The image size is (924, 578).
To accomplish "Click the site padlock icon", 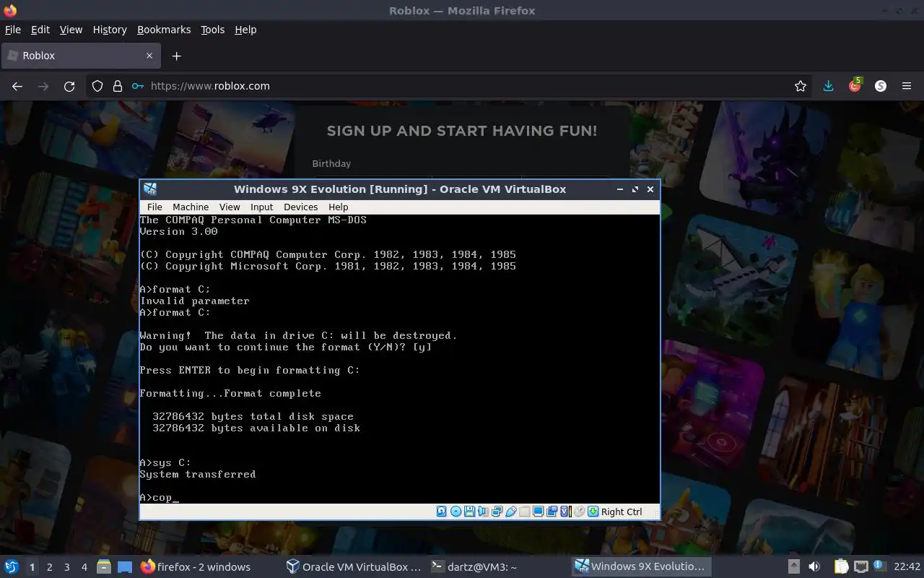I will (118, 86).
